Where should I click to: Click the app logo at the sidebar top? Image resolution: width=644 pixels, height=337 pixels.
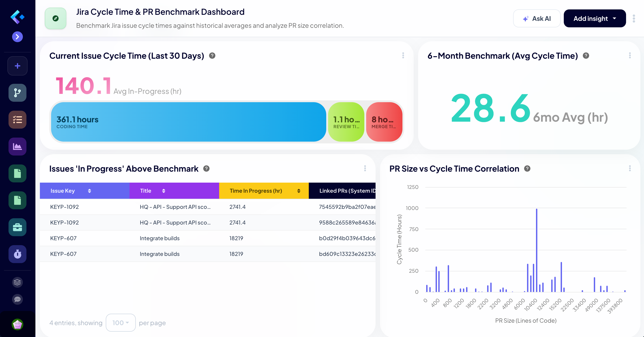17,17
